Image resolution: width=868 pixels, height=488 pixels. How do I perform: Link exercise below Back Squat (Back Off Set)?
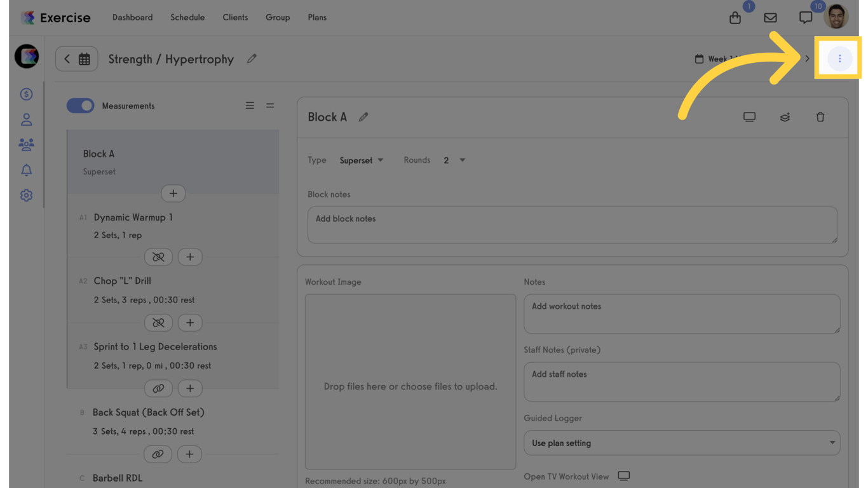point(158,454)
